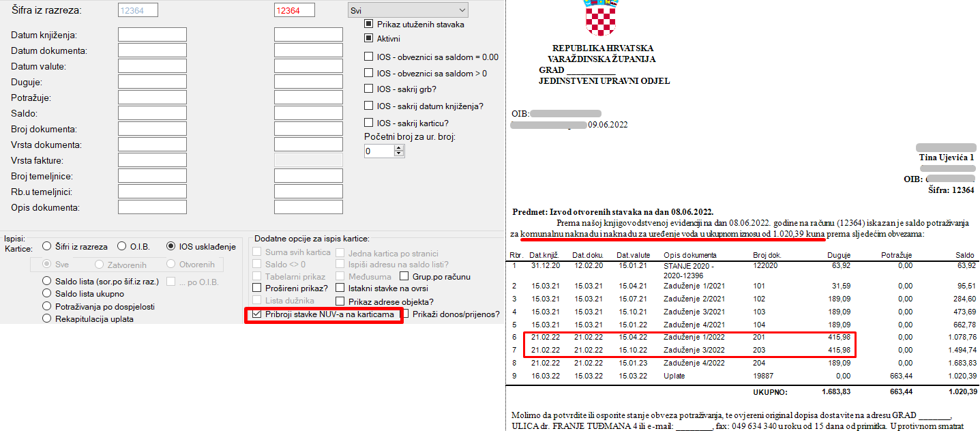This screenshot has width=980, height=431.
Task: Select the O.I.B. radio button
Action: (x=123, y=247)
